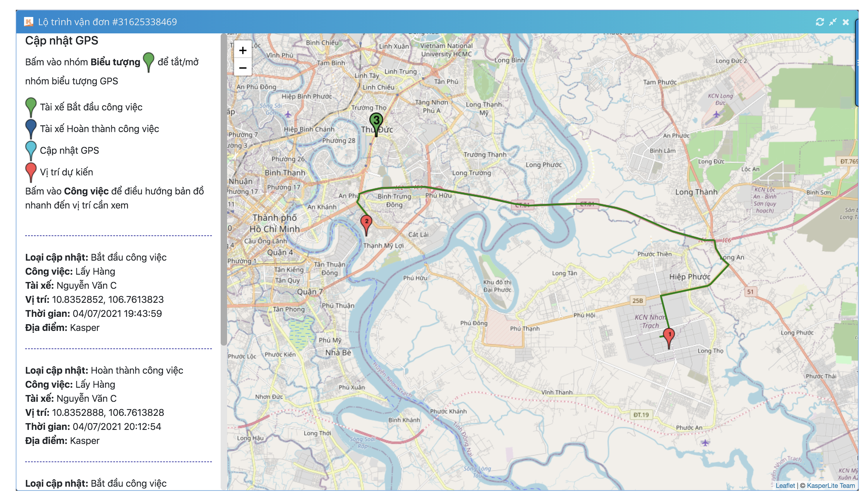868x499 pixels.
Task: Click the collapse window arrows icon
Action: pos(833,22)
